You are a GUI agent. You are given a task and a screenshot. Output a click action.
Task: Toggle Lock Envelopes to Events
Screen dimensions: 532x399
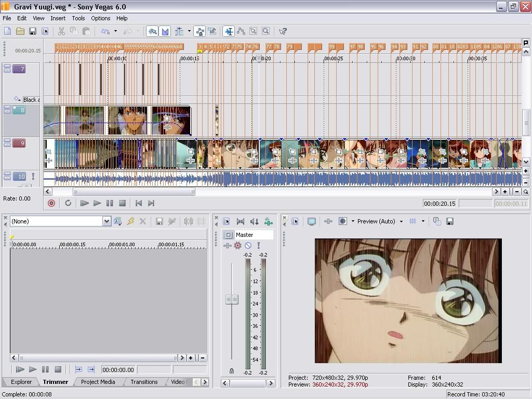[x=199, y=31]
